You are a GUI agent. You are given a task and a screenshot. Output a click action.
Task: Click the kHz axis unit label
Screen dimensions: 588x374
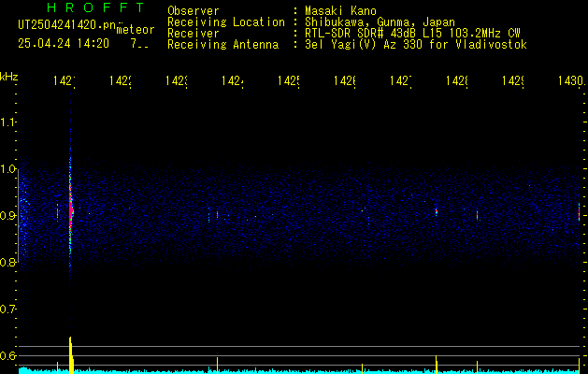(9, 77)
